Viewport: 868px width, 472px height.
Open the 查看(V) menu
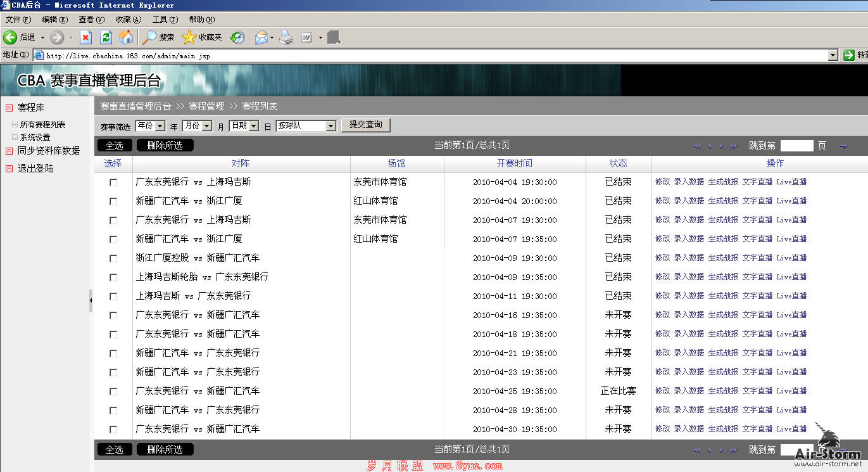click(x=92, y=20)
